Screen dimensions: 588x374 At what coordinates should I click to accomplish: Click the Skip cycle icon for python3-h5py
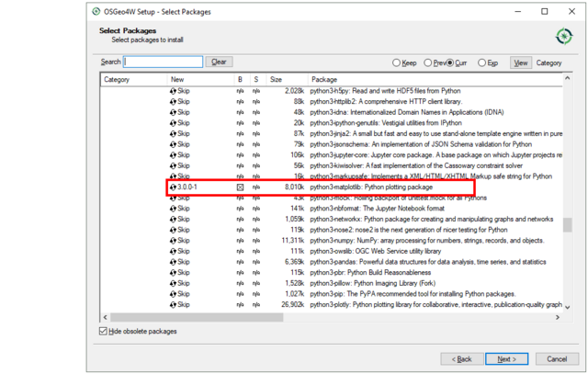tap(173, 91)
